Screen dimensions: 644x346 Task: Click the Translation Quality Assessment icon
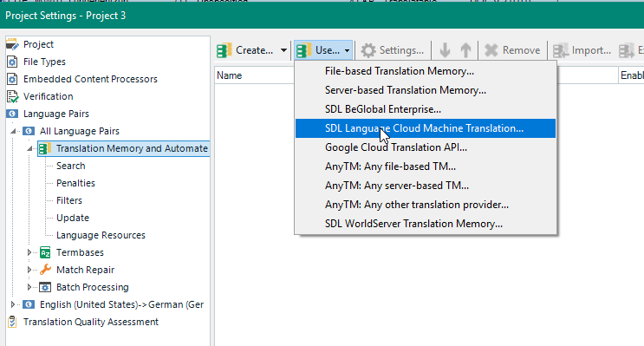12,322
